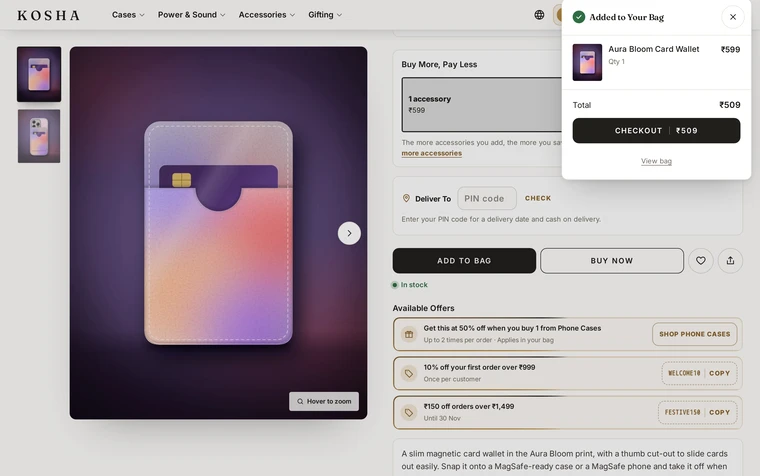760x476 pixels.
Task: Click the Deliver To location pin icon
Action: 406,198
